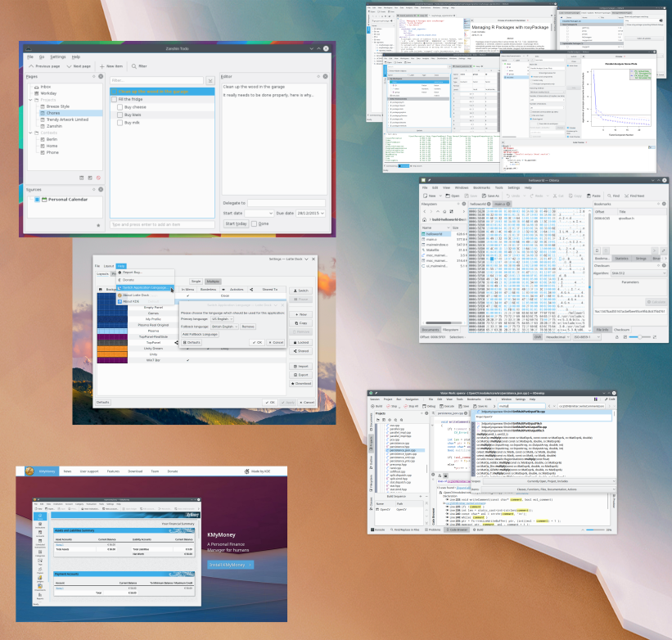Image resolution: width=672 pixels, height=640 pixels.
Task: Click the Delegate to input field in Zanshin
Action: pos(286,203)
